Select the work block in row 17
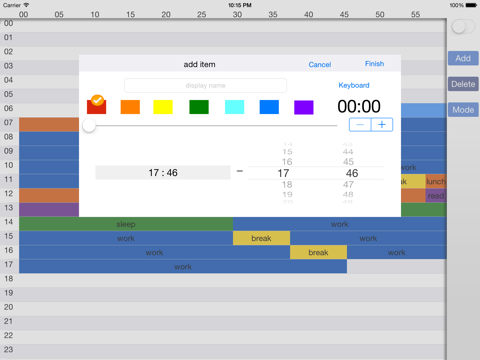The height and width of the screenshot is (360, 480). click(183, 267)
